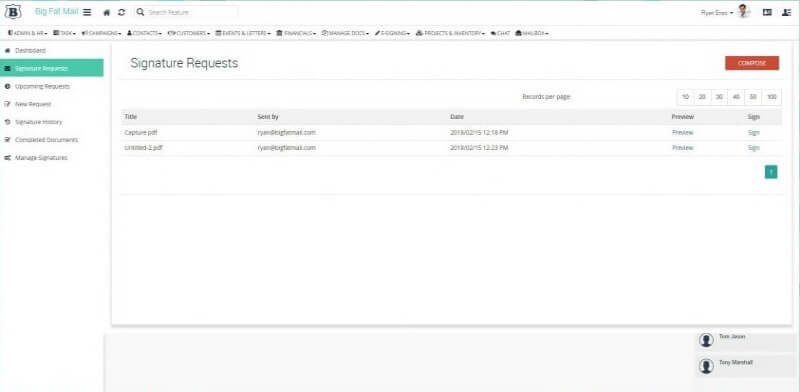The width and height of the screenshot is (800, 392).
Task: Click the refresh icon in header
Action: click(121, 12)
